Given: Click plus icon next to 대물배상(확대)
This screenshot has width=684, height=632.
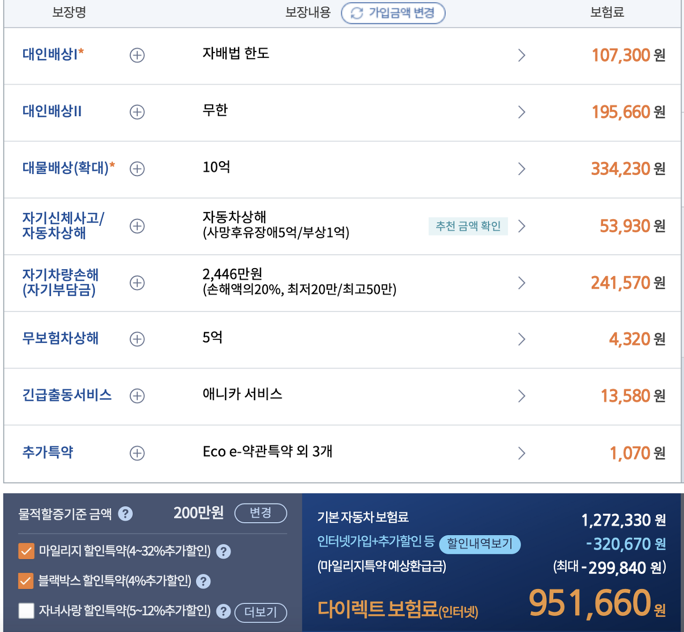Looking at the screenshot, I should [137, 169].
